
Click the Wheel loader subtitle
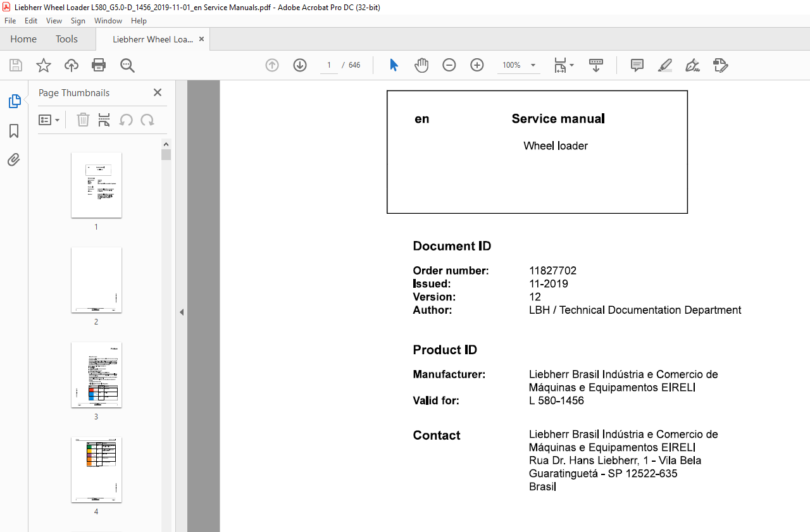(556, 145)
